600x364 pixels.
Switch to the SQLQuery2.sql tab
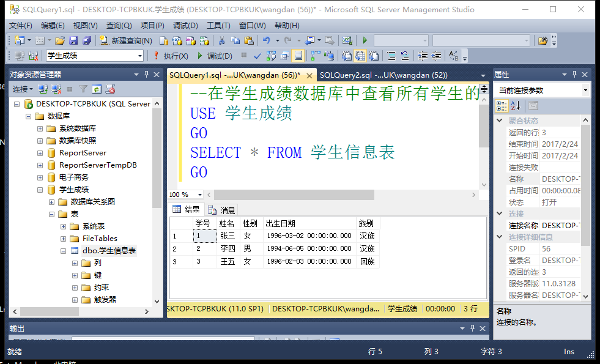tap(383, 75)
